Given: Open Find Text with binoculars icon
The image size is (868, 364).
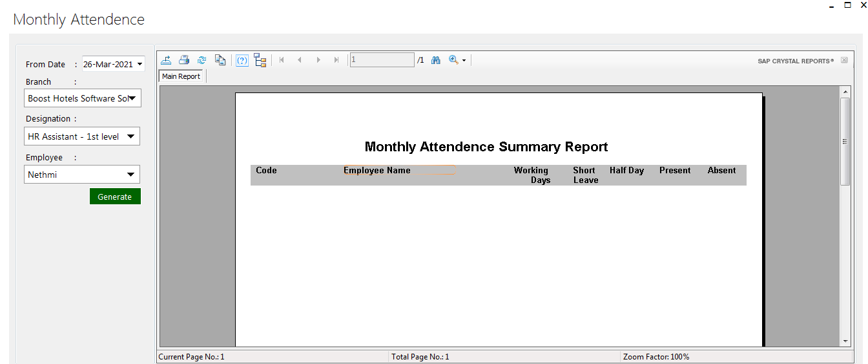Looking at the screenshot, I should (x=436, y=60).
